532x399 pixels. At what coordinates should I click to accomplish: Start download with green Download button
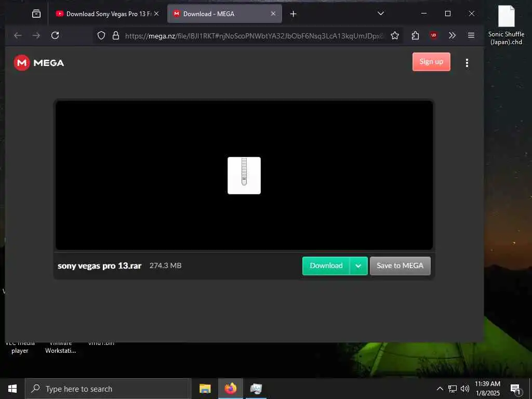326,265
